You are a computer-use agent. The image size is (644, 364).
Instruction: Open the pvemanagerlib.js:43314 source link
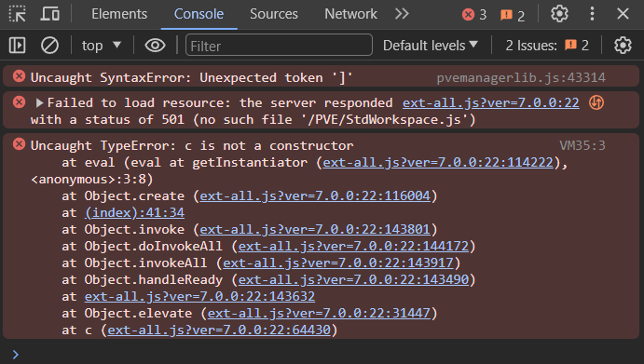point(521,77)
